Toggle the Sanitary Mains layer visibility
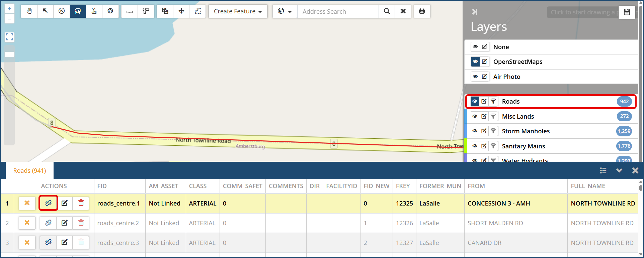644x258 pixels. point(475,146)
